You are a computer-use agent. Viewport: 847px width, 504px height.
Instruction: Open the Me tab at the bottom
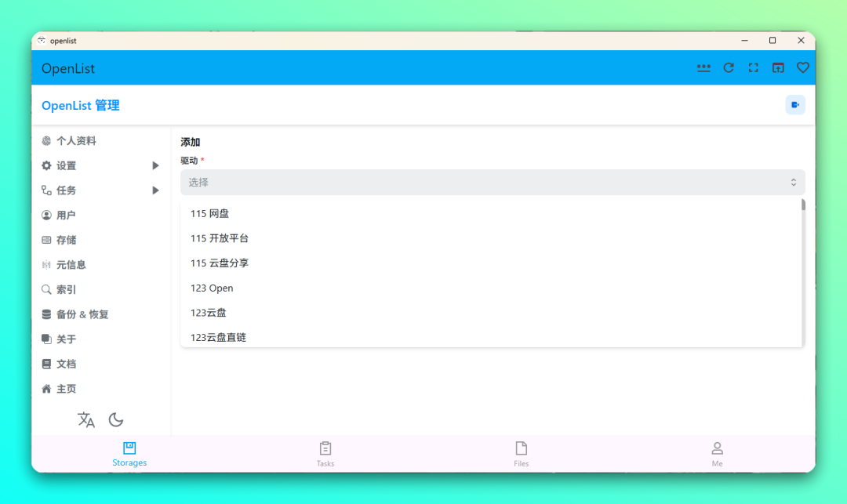point(717,453)
